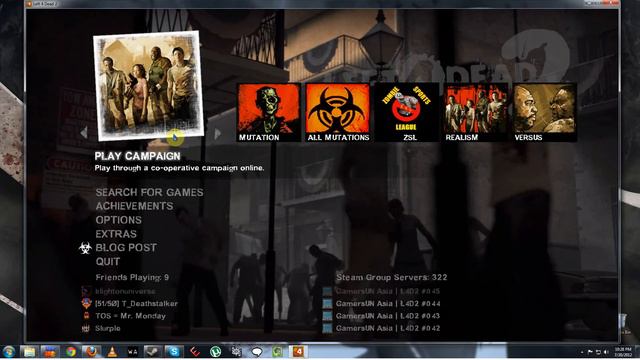Image resolution: width=640 pixels, height=360 pixels.
Task: Go to next game mode with right arrow
Action: click(218, 133)
